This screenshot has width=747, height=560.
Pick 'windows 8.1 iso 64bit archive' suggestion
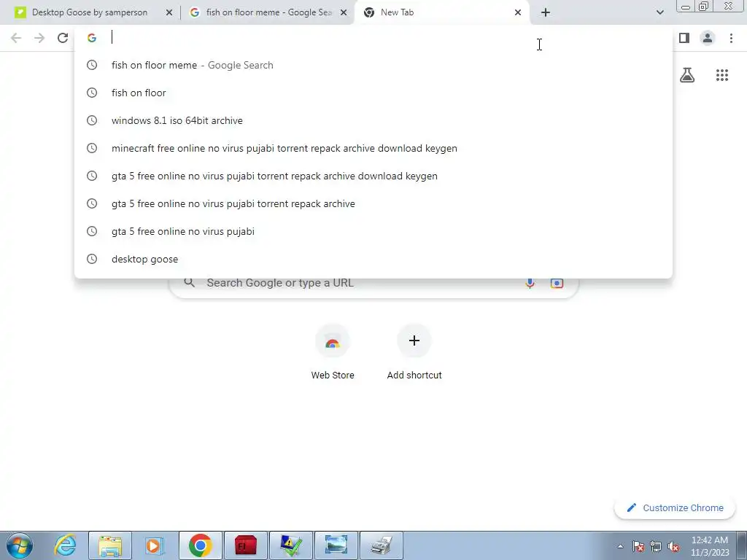(x=373, y=120)
